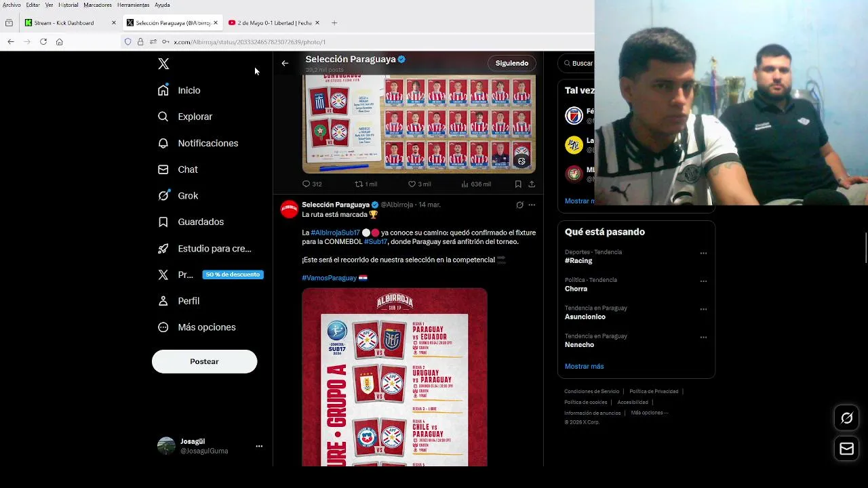Open Política de cookies link
This screenshot has width=868, height=488.
click(585, 402)
